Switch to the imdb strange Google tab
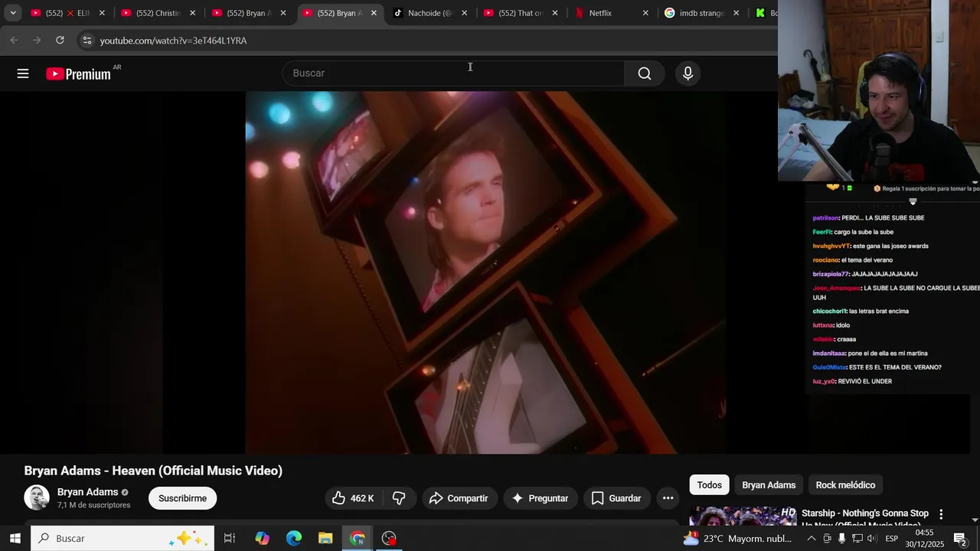 pos(701,13)
